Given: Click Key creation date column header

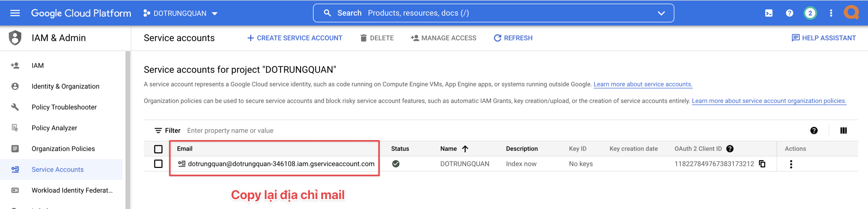Looking at the screenshot, I should tap(633, 149).
